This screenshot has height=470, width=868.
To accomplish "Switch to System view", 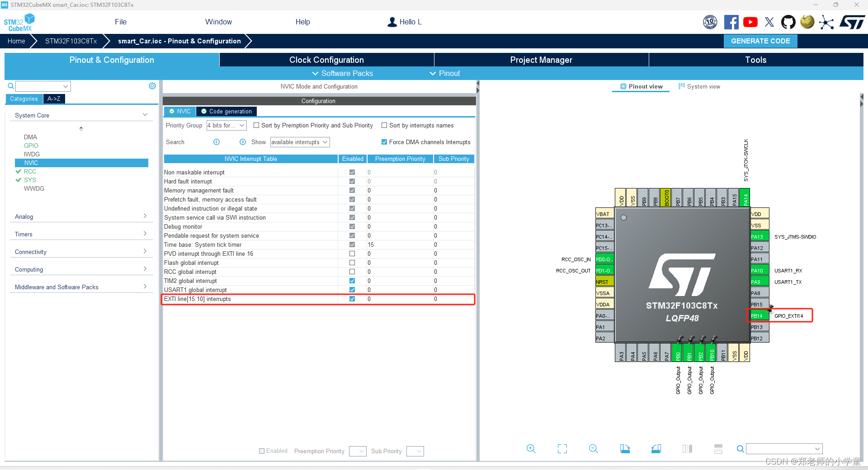I will click(699, 86).
